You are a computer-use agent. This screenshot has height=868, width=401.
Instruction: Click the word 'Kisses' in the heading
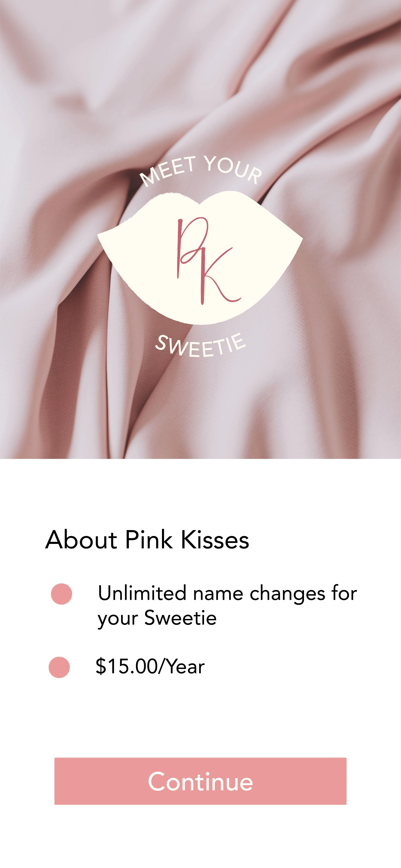click(x=215, y=540)
